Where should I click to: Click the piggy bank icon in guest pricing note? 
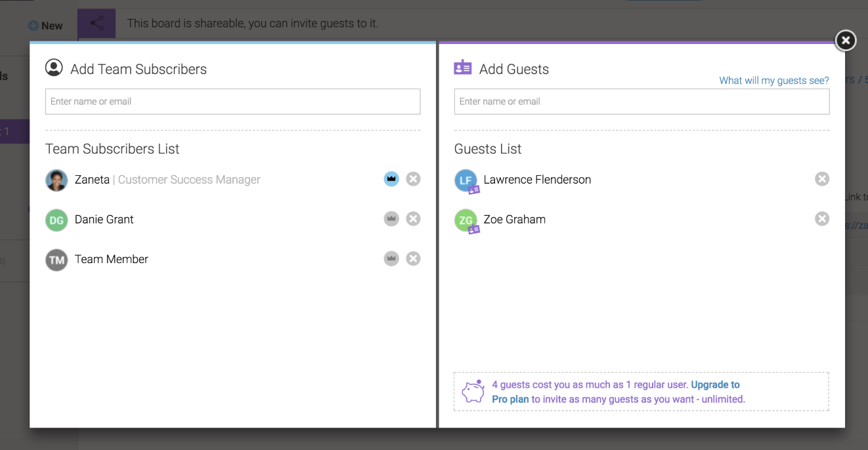click(473, 392)
